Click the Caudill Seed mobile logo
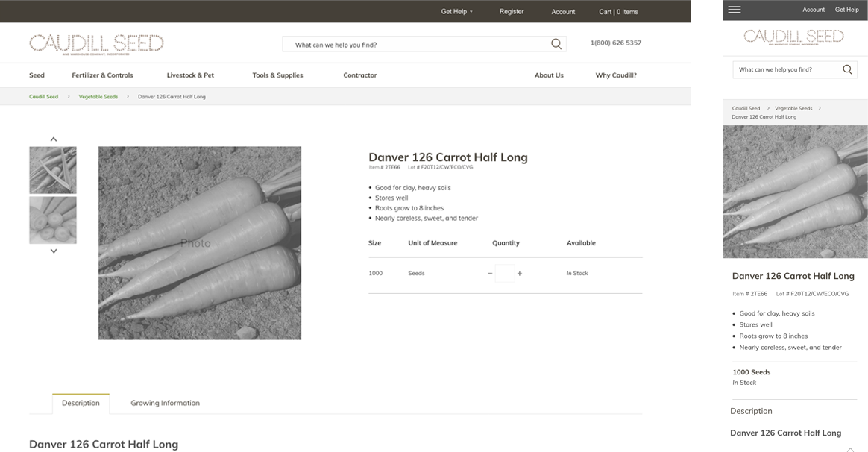 (x=793, y=37)
